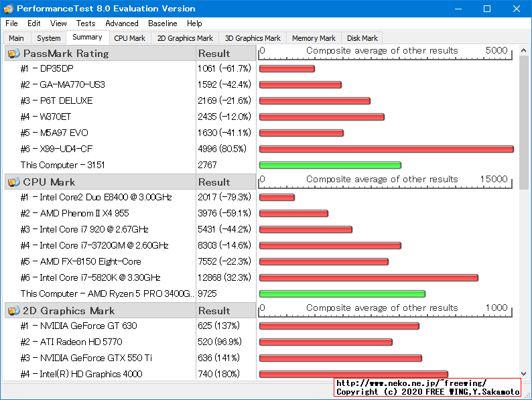Open the 2D Graphics Mark tab
The image size is (532, 400).
click(x=185, y=38)
